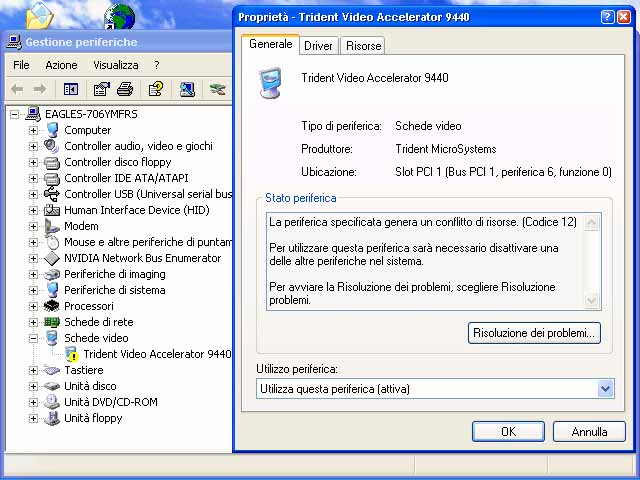This screenshot has height=480, width=640.
Task: Click the scan for hardware changes icon
Action: (187, 89)
